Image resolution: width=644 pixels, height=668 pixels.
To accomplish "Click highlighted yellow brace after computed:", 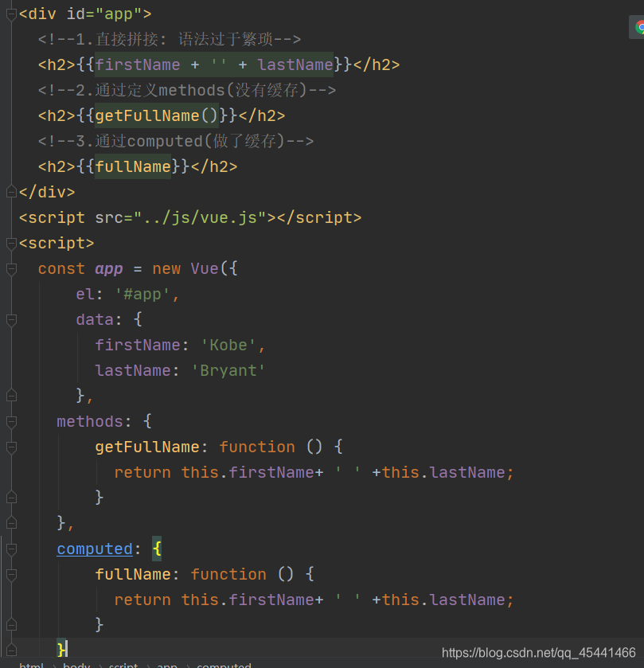I will (x=157, y=549).
